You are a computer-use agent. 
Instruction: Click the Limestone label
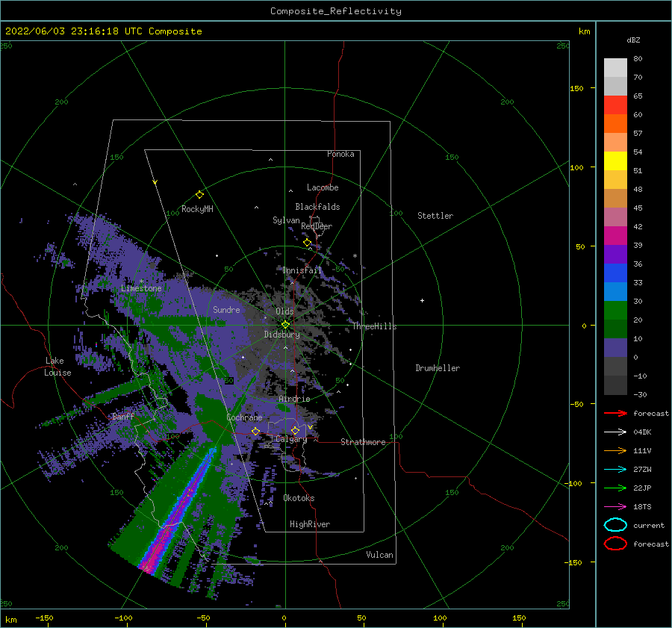(x=141, y=288)
